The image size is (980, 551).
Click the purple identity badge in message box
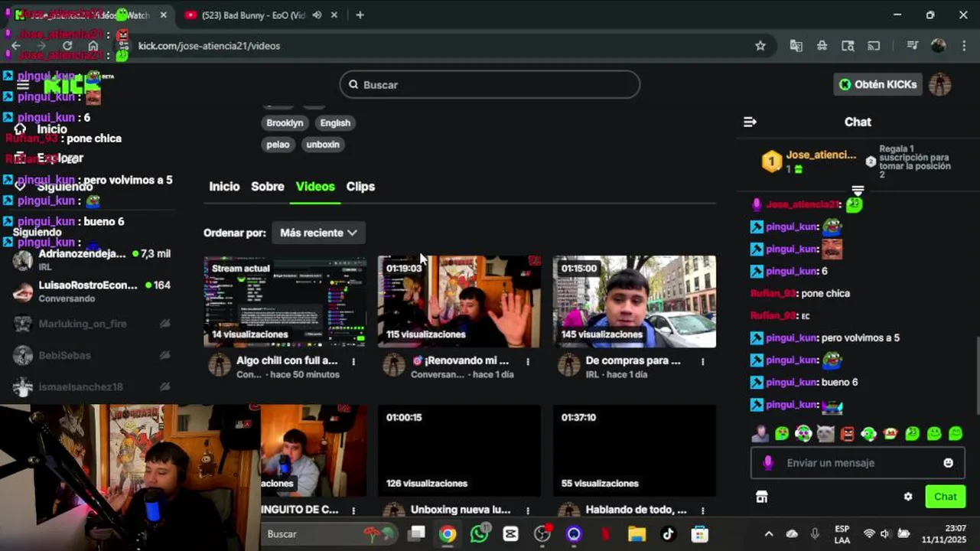[768, 463]
